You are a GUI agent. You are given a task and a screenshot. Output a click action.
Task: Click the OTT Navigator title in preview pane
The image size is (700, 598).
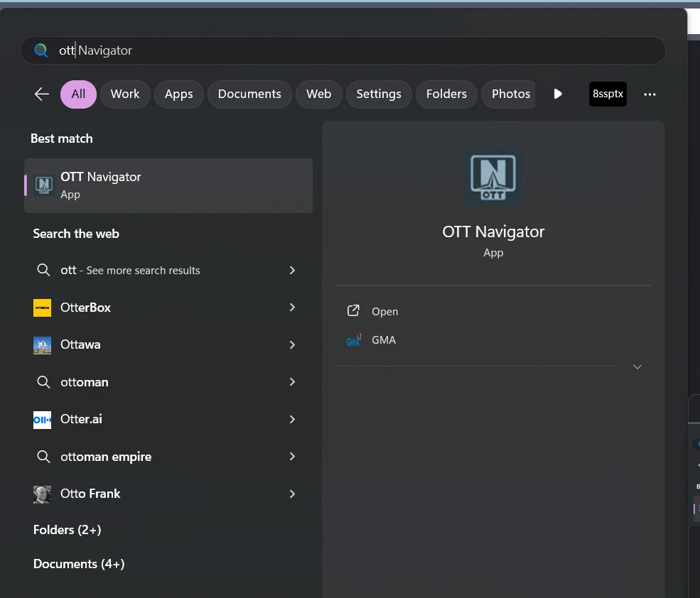(493, 232)
